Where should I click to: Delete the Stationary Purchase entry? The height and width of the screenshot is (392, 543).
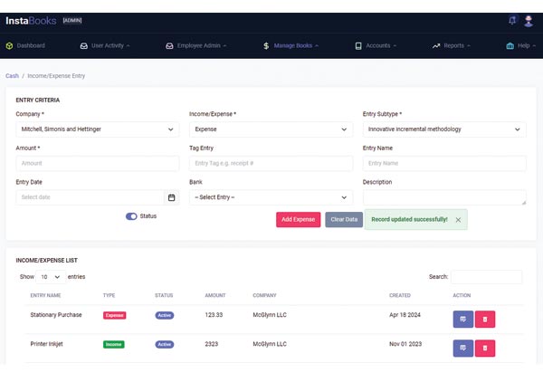coord(485,319)
